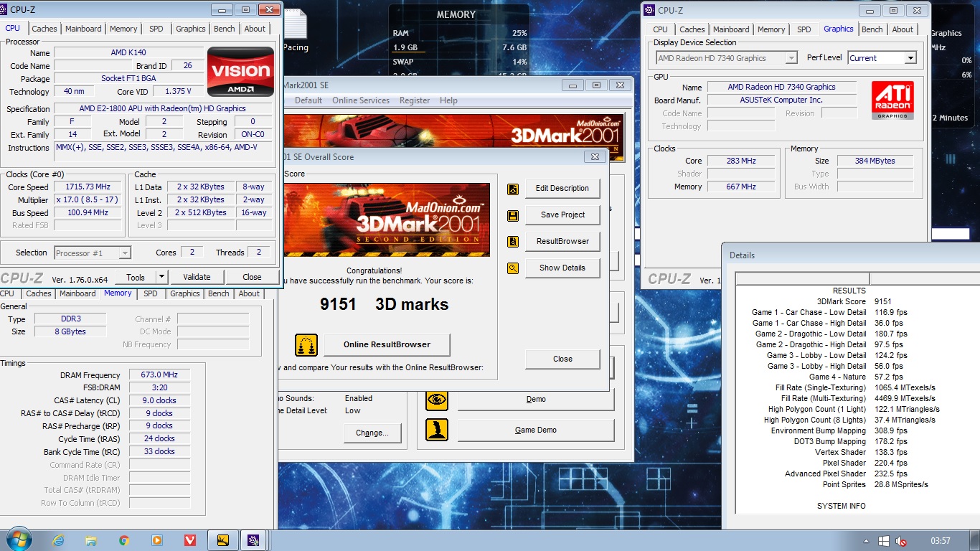The height and width of the screenshot is (551, 980).
Task: Click the Demo button in 3DMark2001
Action: [536, 400]
